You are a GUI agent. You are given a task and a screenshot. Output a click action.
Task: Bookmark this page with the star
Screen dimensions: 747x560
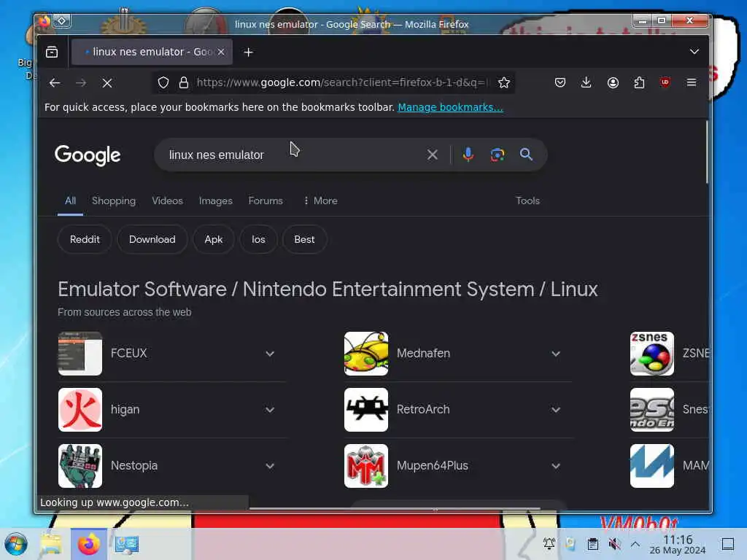pos(504,83)
